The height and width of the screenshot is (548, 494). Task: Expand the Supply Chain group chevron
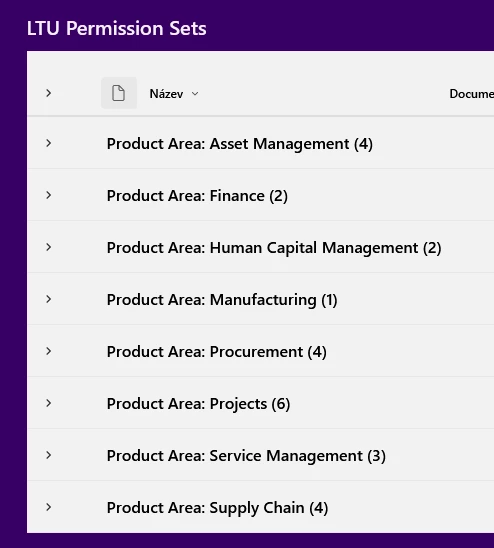(x=49, y=507)
